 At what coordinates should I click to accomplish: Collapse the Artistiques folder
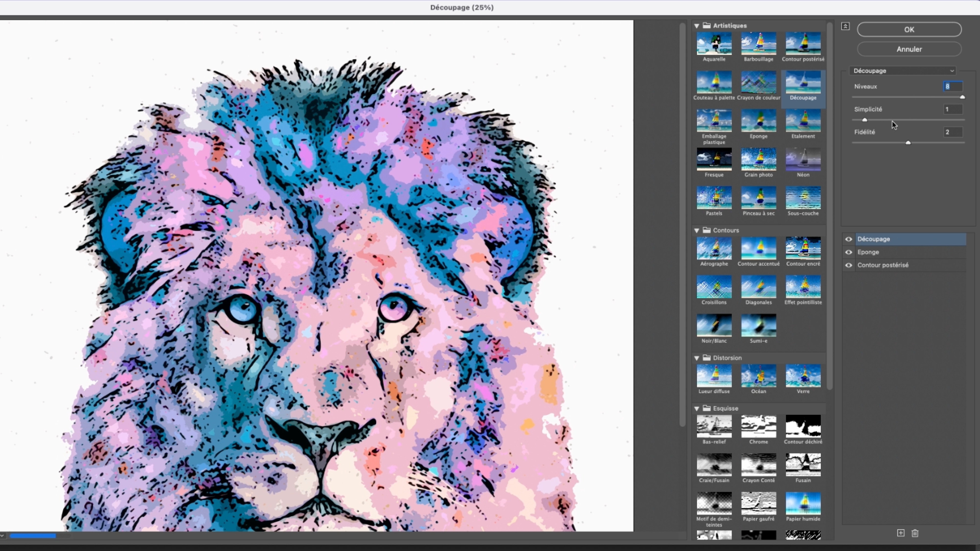click(x=697, y=26)
